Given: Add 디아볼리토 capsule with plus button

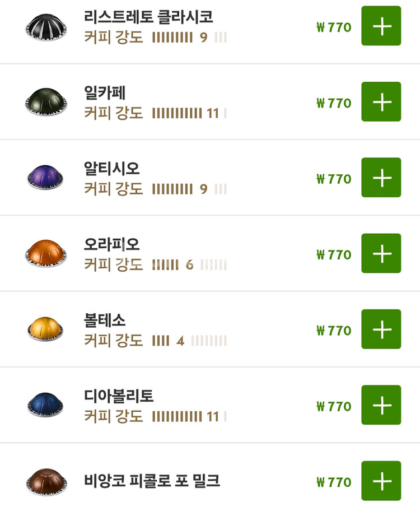Looking at the screenshot, I should pos(381,405).
